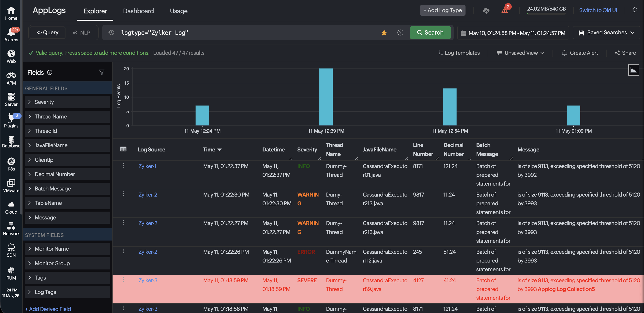This screenshot has width=644, height=313.
Task: Expand the Monitor Name field
Action: click(67, 249)
